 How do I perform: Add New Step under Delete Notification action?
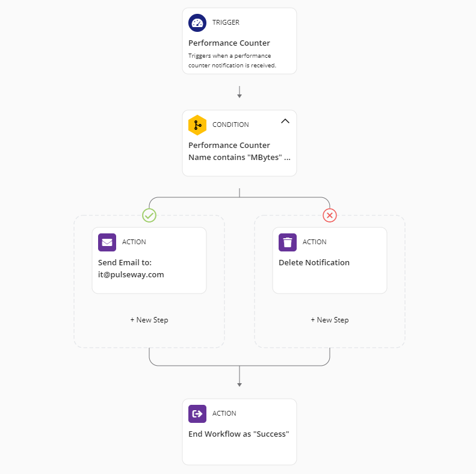tap(330, 320)
